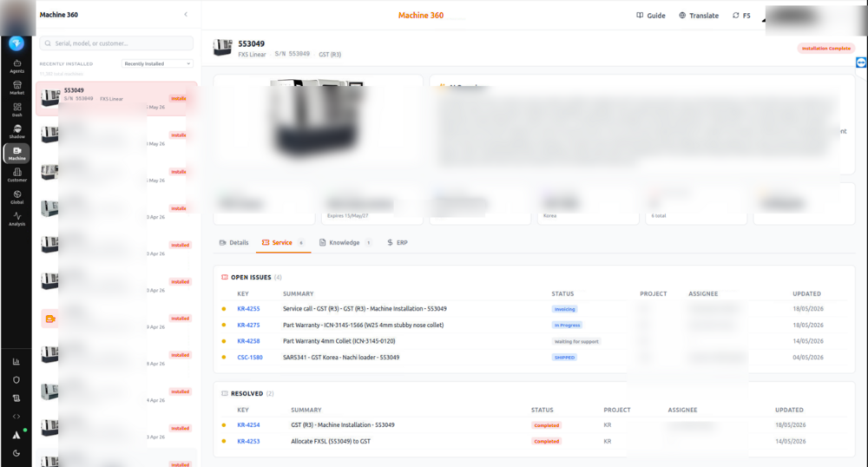Open the Customer sidebar section
The height and width of the screenshot is (467, 868).
point(16,174)
